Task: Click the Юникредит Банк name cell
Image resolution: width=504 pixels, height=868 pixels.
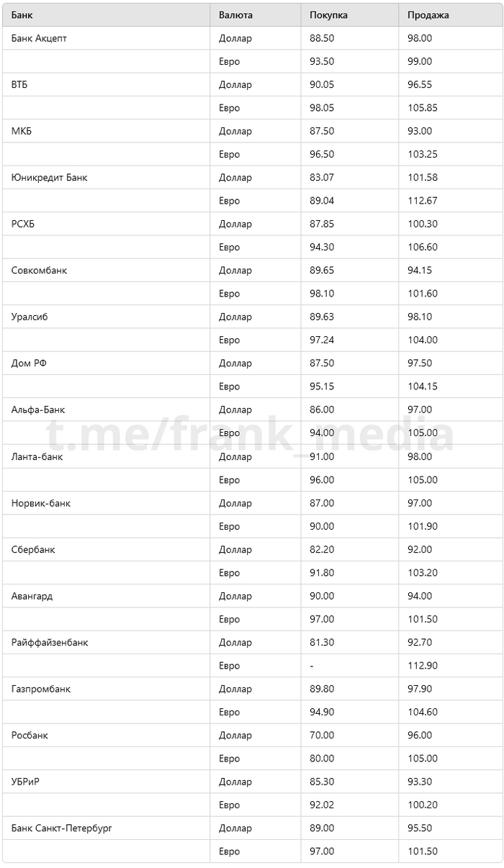Action: point(49,177)
